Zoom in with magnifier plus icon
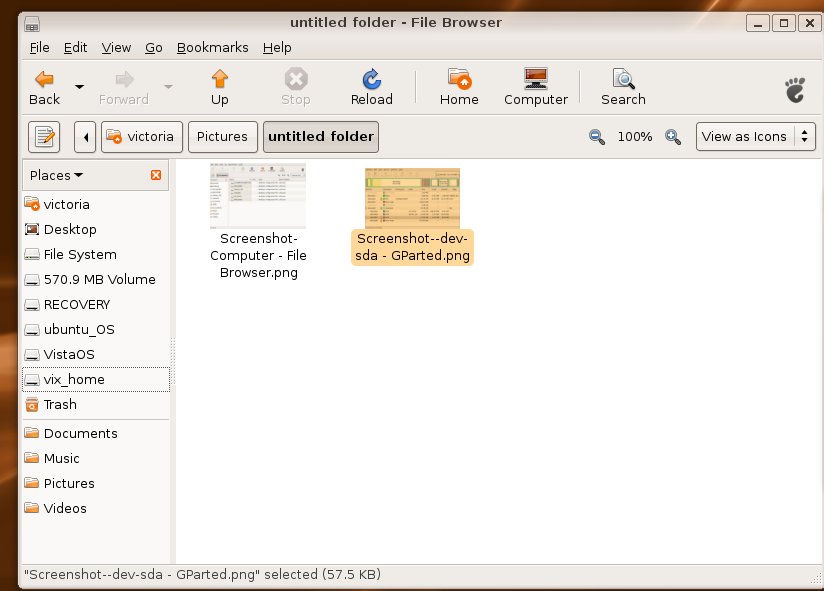 673,137
